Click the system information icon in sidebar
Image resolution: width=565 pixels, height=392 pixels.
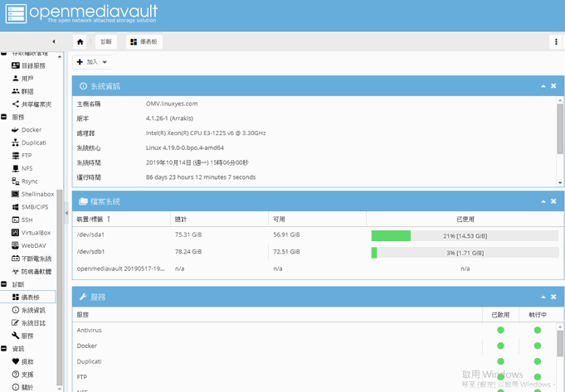coord(16,310)
